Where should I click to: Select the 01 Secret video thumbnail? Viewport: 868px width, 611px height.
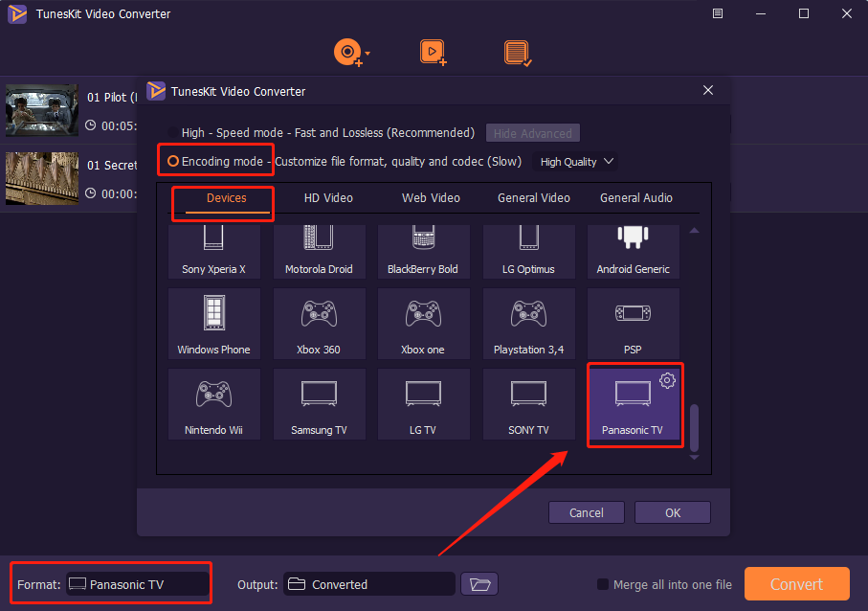42,178
